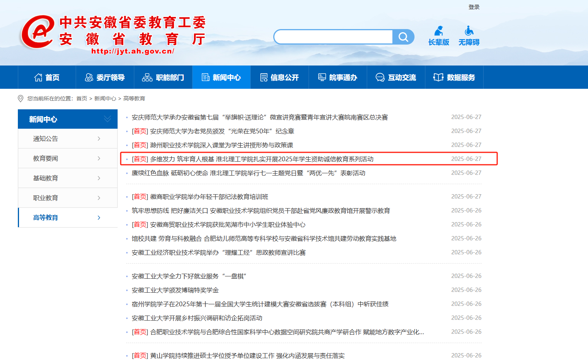Expand the 职业教育 sidebar arrow
Screen dimensions: 588x364
(99, 198)
